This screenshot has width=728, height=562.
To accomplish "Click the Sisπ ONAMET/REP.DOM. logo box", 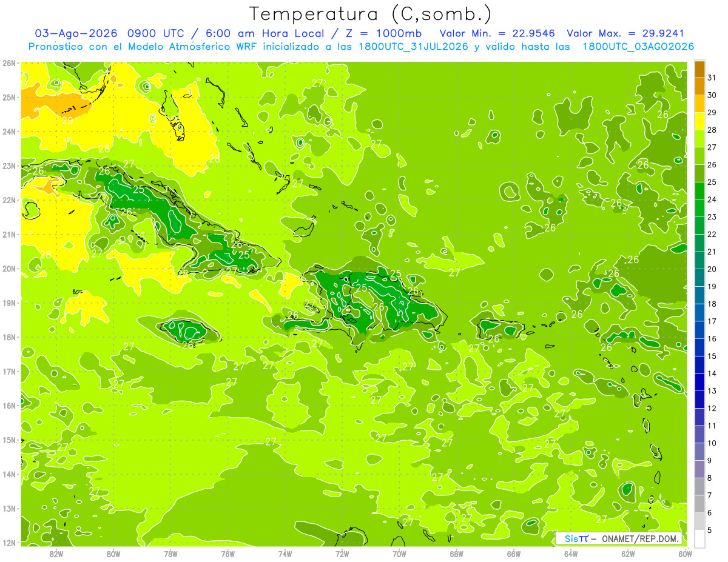I will (x=619, y=538).
